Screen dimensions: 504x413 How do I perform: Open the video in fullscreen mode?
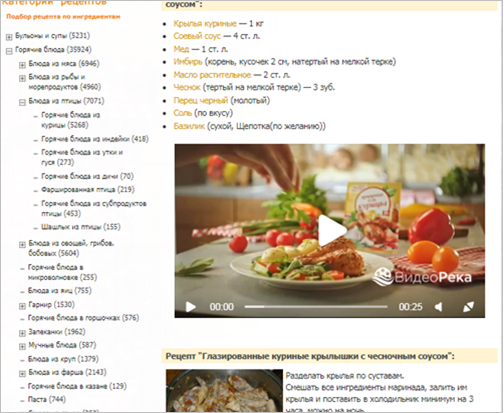(468, 307)
